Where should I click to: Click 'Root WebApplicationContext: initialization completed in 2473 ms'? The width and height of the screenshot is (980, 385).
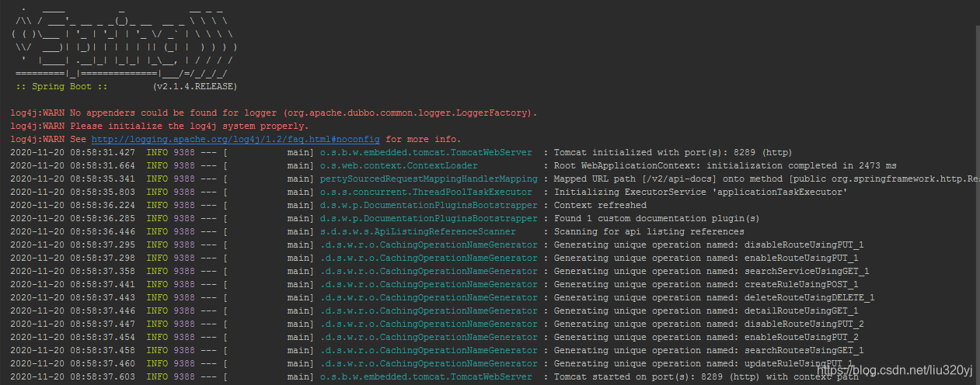pyautogui.click(x=725, y=165)
